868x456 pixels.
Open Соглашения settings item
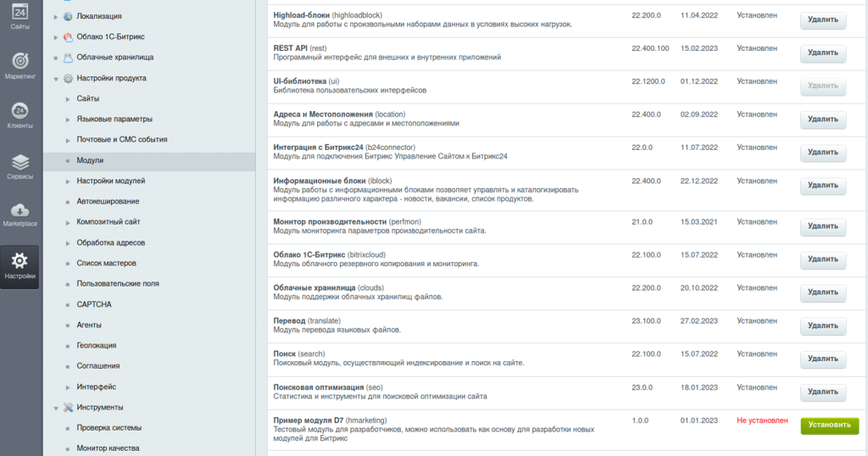pos(98,366)
